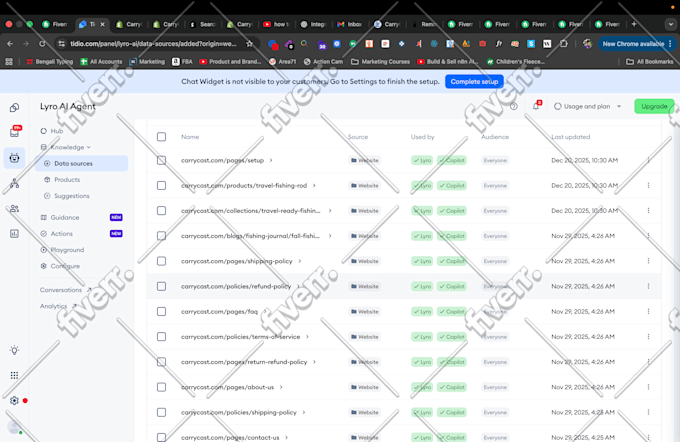Viewport: 680px width, 442px height.
Task: Check the travel-fishing-rod product row
Action: [x=161, y=185]
